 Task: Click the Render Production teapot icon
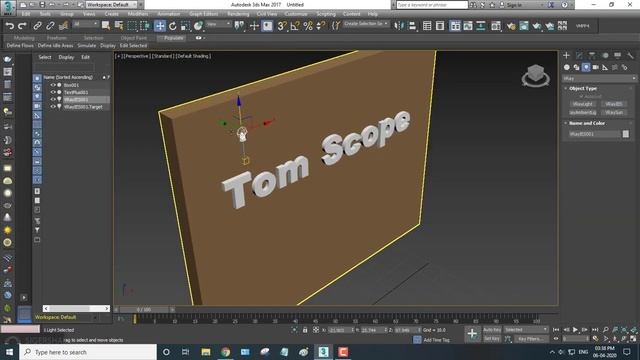[x=537, y=26]
